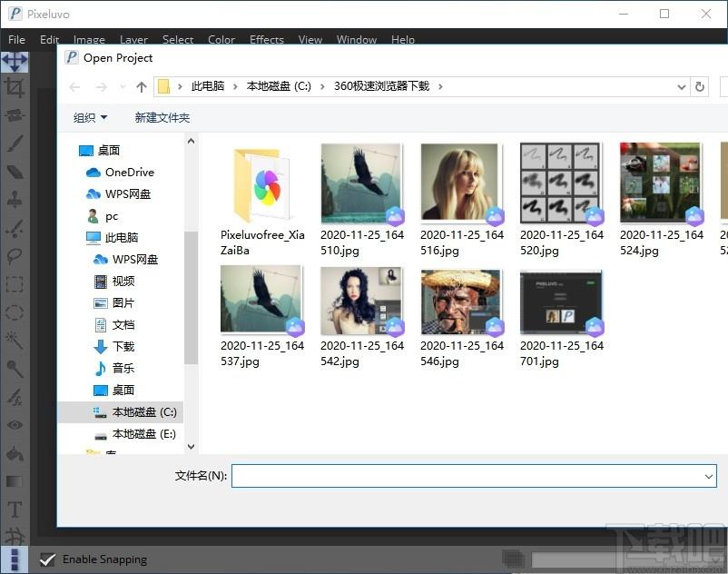Select the Smart Brush tool
Screen dimensions: 728x574
[x=15, y=397]
